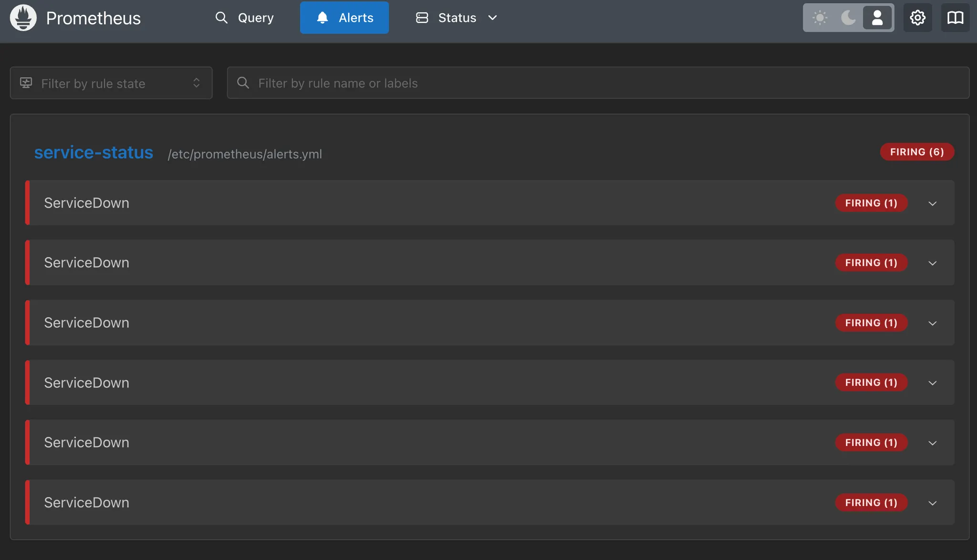This screenshot has height=560, width=977.
Task: Open the documentation book icon
Action: click(x=955, y=18)
